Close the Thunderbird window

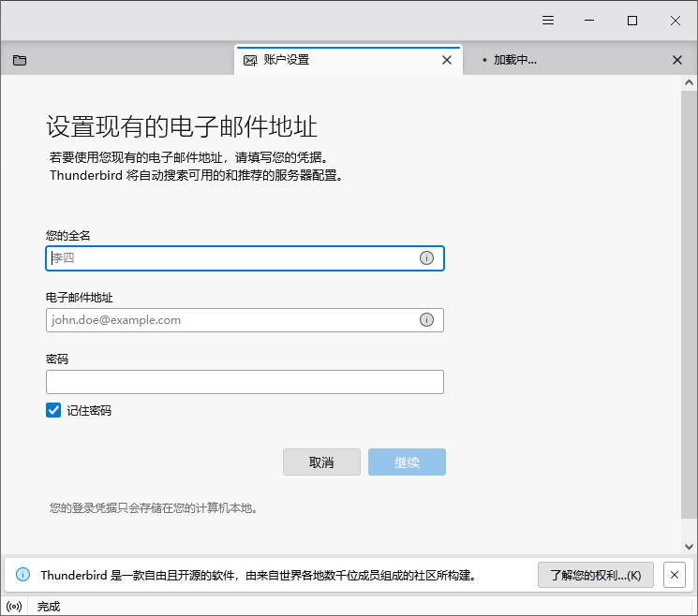(676, 21)
